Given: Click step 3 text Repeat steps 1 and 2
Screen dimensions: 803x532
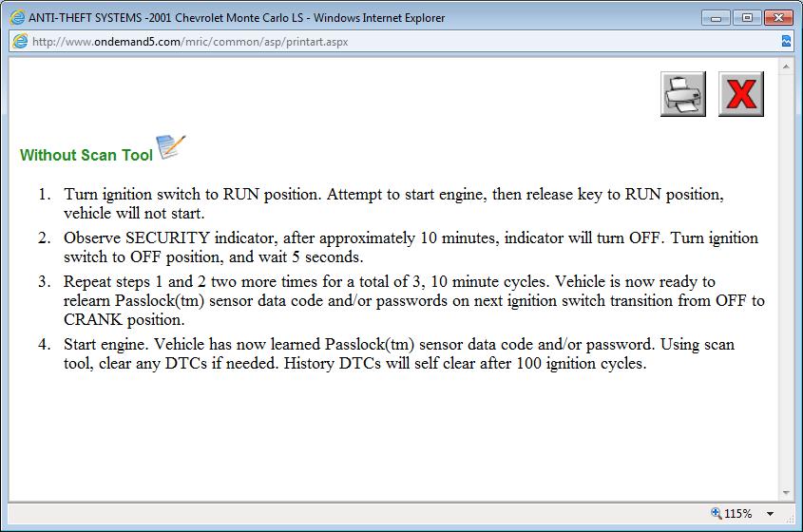Looking at the screenshot, I should [x=413, y=300].
